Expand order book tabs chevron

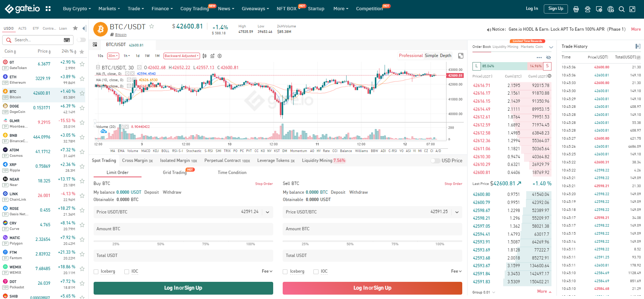[x=551, y=47]
